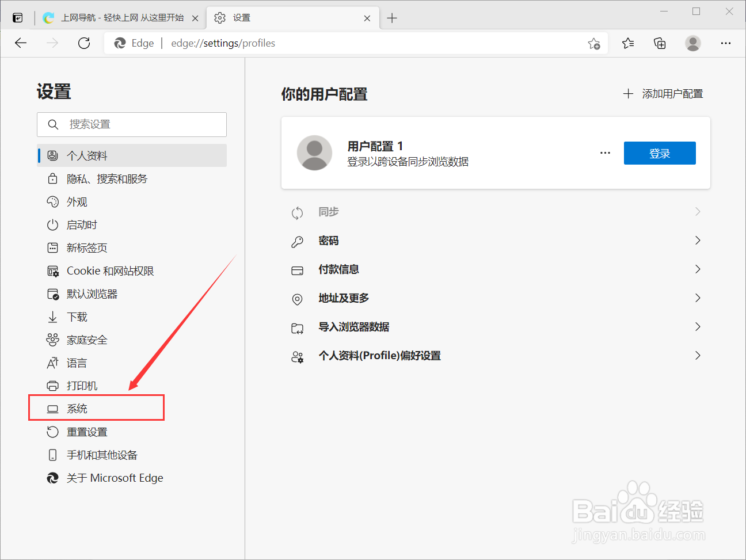Click the import folder icon beside 导入浏览器数据
746x560 pixels.
pyautogui.click(x=297, y=328)
